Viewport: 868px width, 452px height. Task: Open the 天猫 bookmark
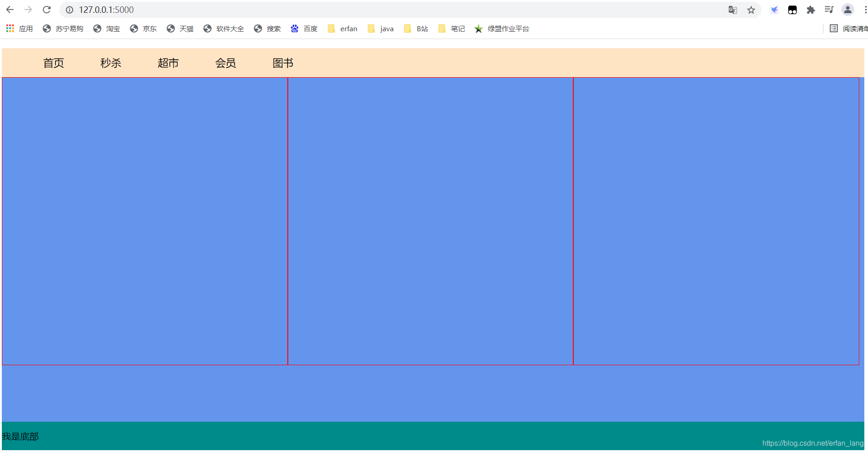180,28
